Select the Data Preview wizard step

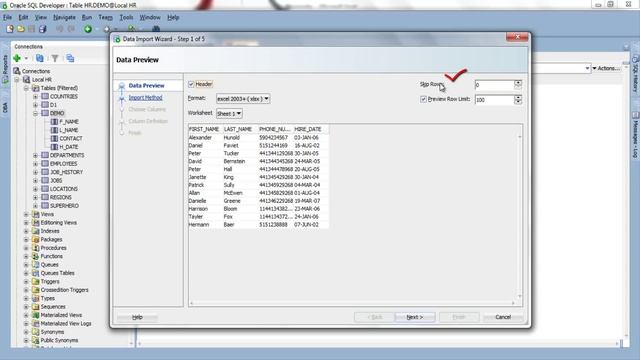(146, 86)
